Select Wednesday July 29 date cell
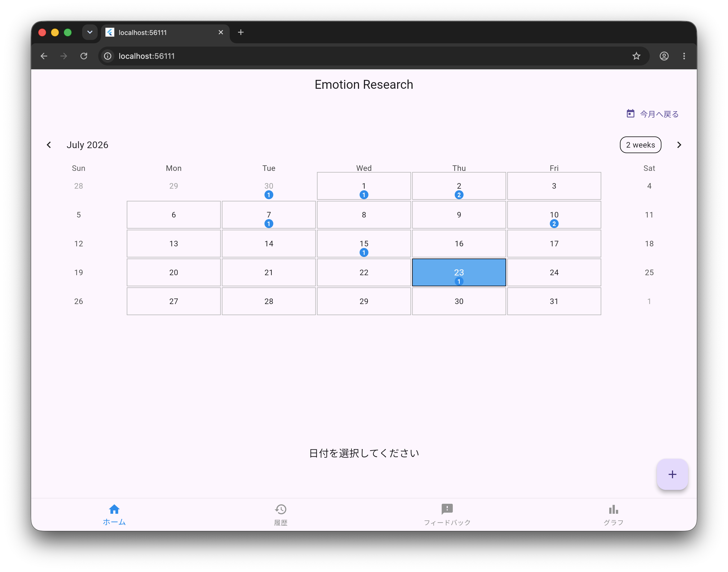 [364, 301]
